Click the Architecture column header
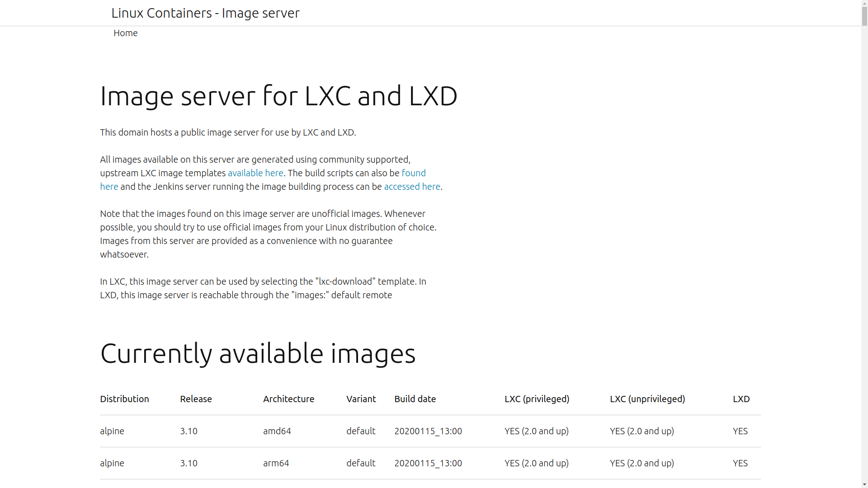868x488 pixels. 288,399
